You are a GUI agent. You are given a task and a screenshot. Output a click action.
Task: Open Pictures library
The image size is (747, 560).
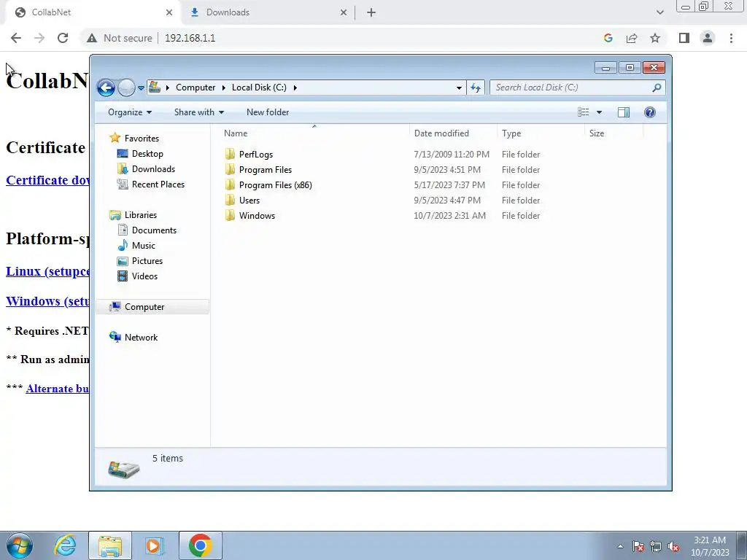pyautogui.click(x=147, y=260)
